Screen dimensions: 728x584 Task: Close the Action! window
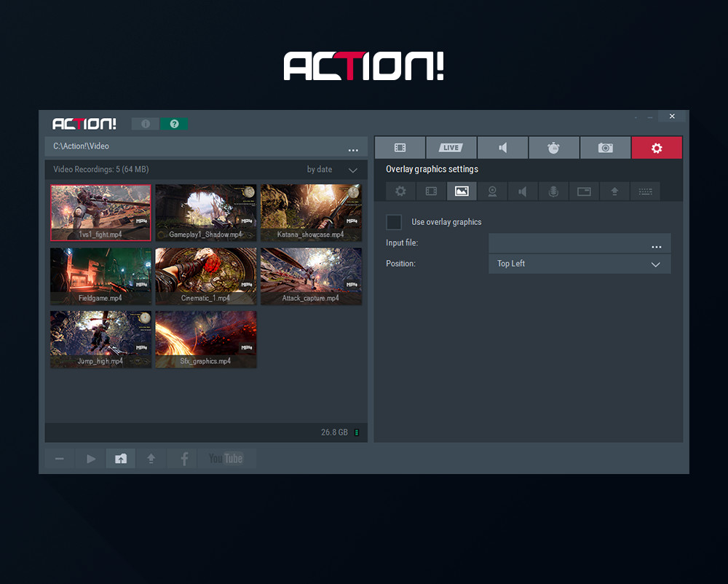point(672,116)
